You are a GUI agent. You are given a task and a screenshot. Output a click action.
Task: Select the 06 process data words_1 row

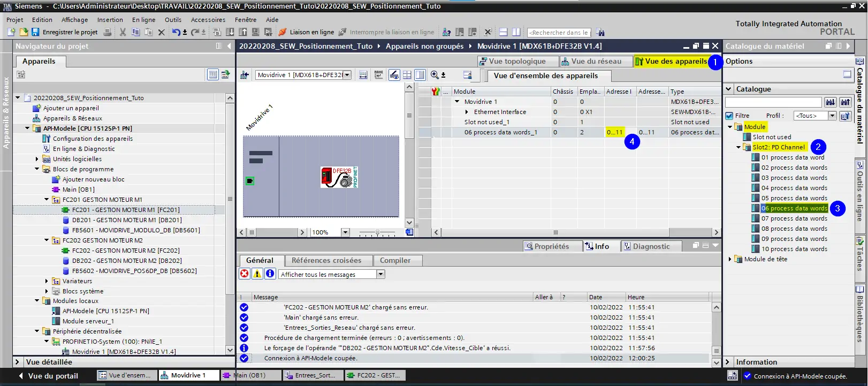(x=569, y=132)
